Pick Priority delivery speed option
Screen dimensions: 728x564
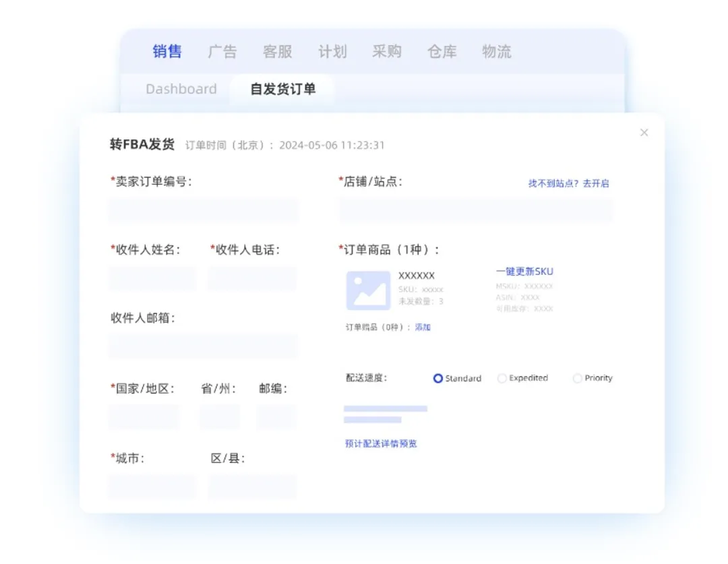pos(577,379)
